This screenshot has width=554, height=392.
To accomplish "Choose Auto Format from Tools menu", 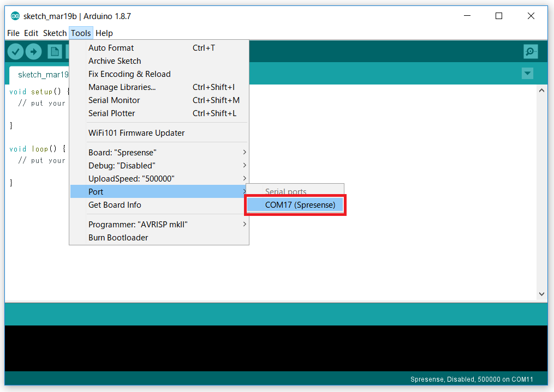I will coord(111,48).
